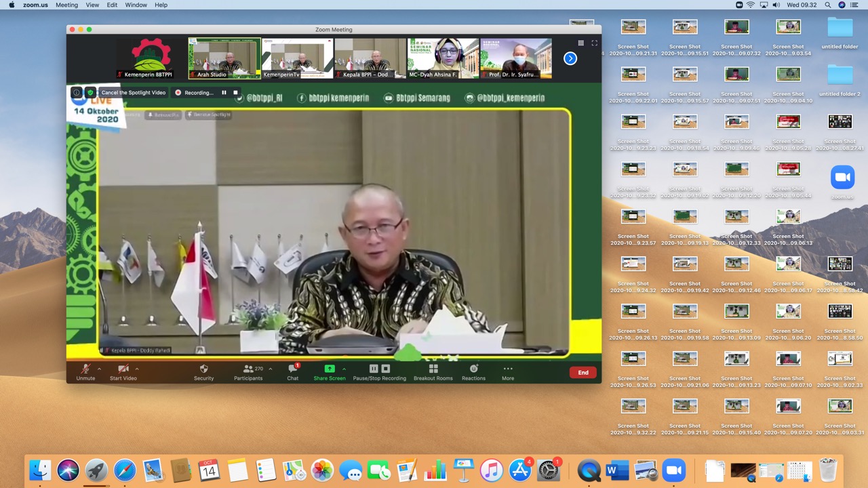Image resolution: width=868 pixels, height=488 pixels.
Task: Expand video options arrow next to Start Video
Action: [137, 369]
